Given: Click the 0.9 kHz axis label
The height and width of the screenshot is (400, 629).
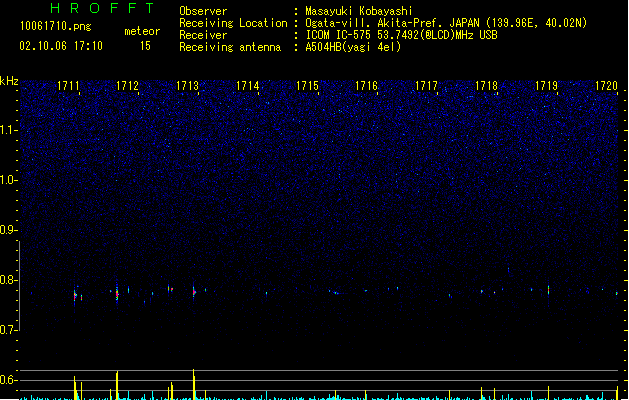Looking at the screenshot, I should [7, 230].
